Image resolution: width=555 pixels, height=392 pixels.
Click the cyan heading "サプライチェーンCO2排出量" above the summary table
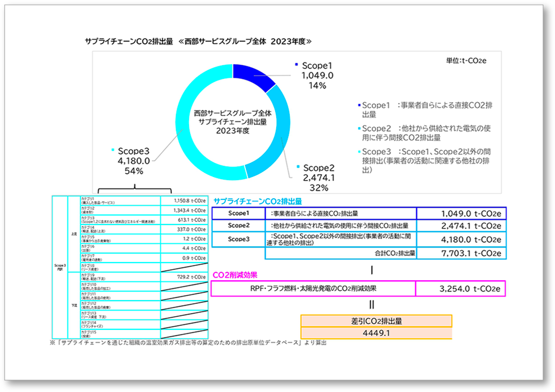[x=258, y=201]
